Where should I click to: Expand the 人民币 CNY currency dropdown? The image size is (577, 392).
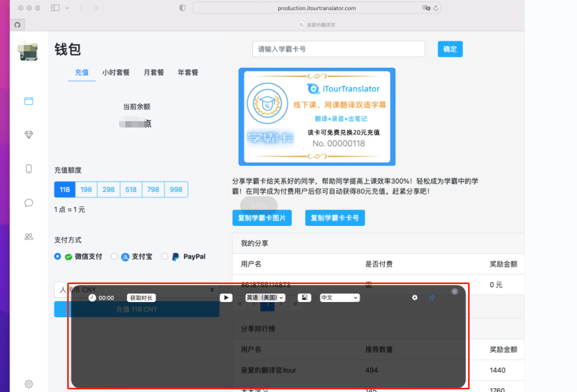[x=136, y=290]
